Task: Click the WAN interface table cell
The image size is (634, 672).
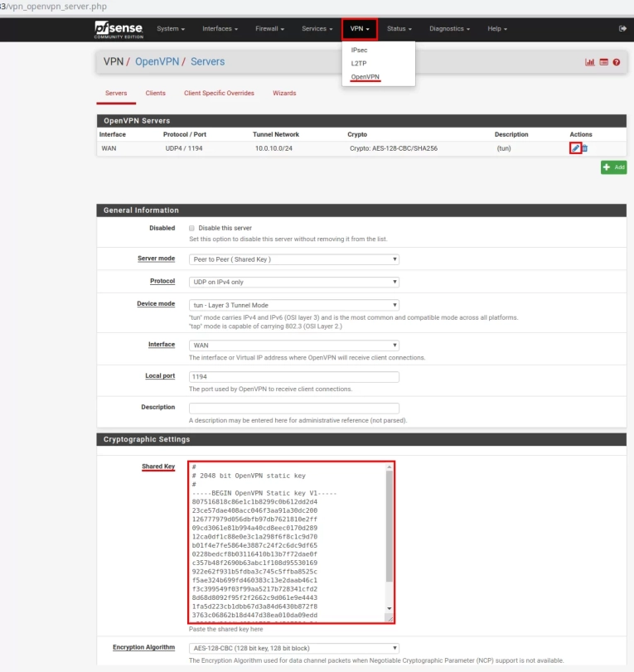Action: pos(109,148)
